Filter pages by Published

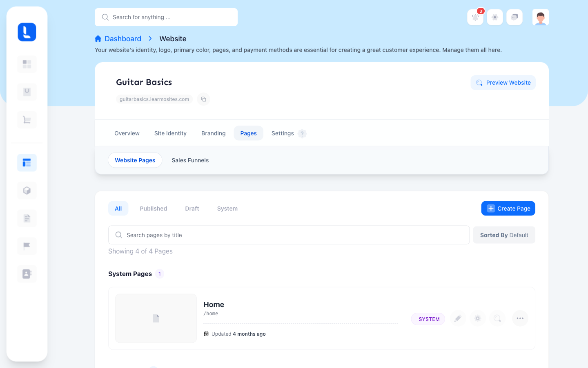tap(154, 209)
